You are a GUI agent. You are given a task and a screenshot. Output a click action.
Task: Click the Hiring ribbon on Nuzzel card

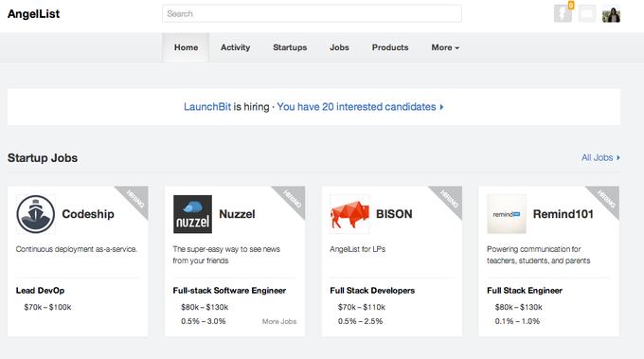[x=294, y=198]
